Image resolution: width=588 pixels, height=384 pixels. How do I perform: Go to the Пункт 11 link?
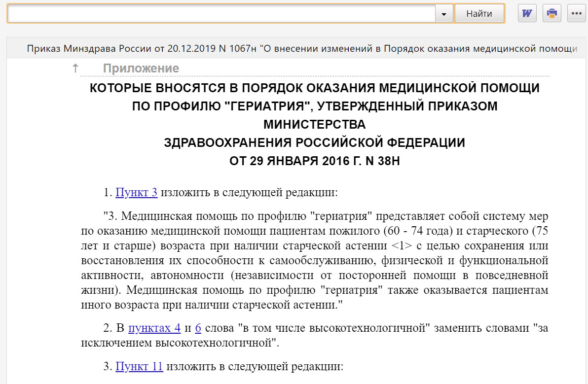139,367
